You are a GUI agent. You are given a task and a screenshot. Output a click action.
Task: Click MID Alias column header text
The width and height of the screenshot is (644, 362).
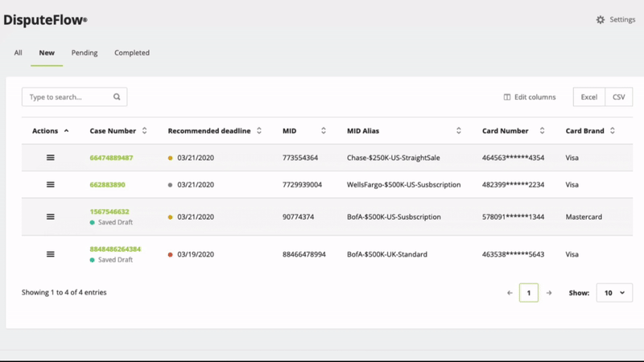pos(363,131)
